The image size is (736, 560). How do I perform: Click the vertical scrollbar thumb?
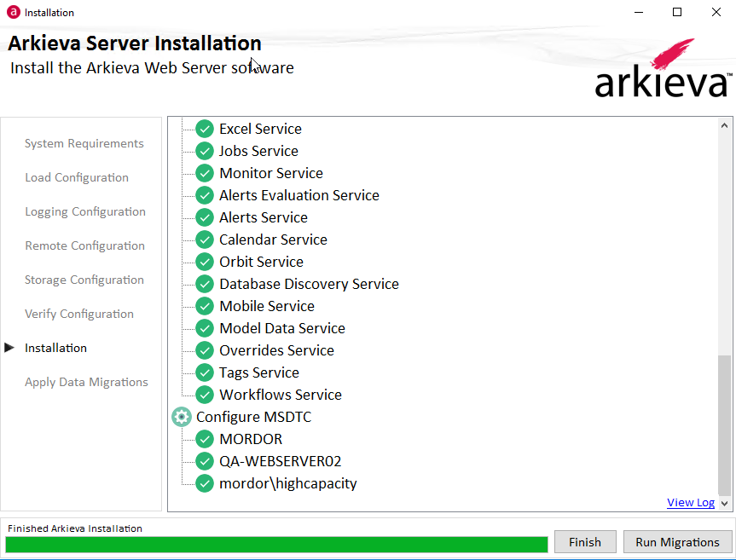click(724, 425)
